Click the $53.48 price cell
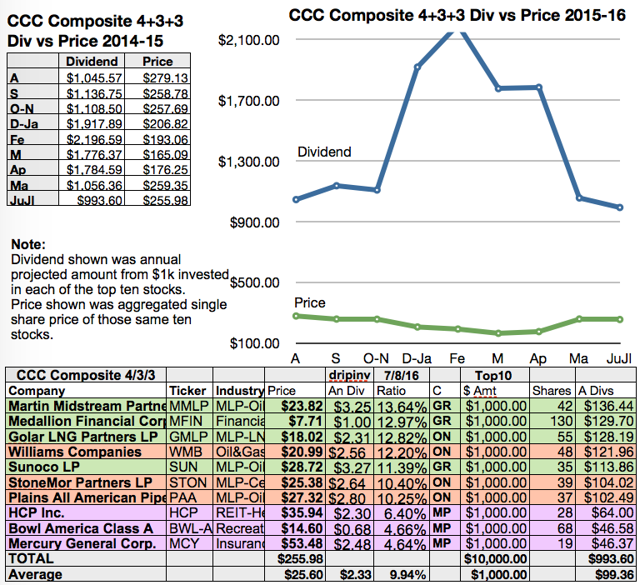This screenshot has height=585, width=640. 295,543
